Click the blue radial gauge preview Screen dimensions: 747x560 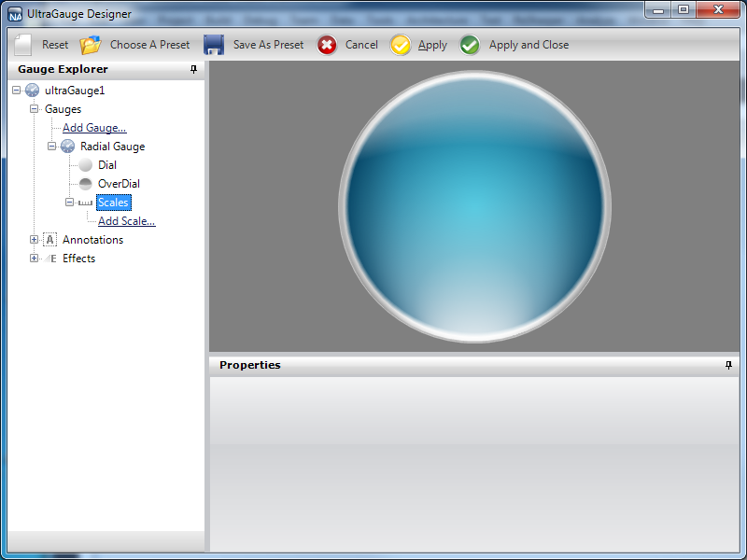pyautogui.click(x=474, y=206)
